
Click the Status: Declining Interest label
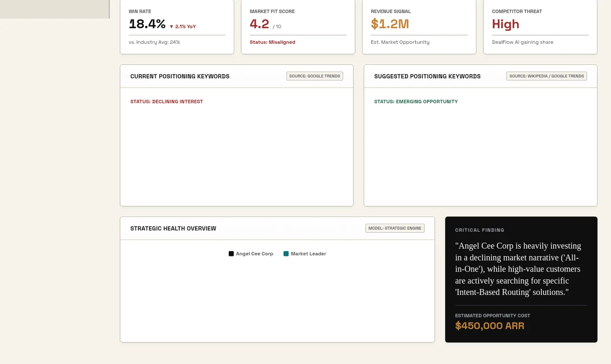[x=166, y=102]
